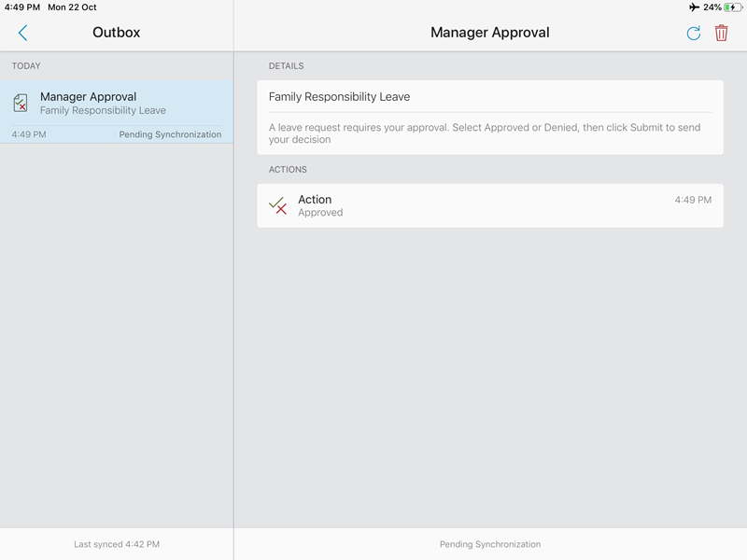Delete item with the red trash icon
This screenshot has height=560, width=747.
point(721,33)
